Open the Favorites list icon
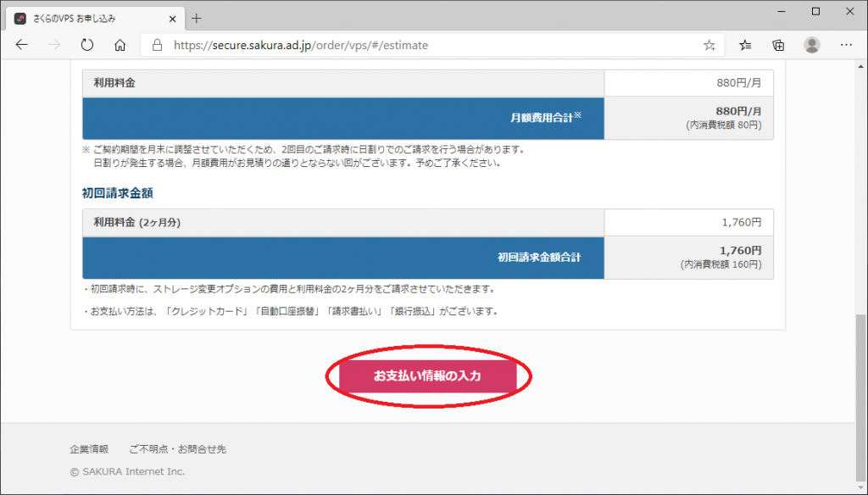This screenshot has width=868, height=495. pyautogui.click(x=745, y=45)
